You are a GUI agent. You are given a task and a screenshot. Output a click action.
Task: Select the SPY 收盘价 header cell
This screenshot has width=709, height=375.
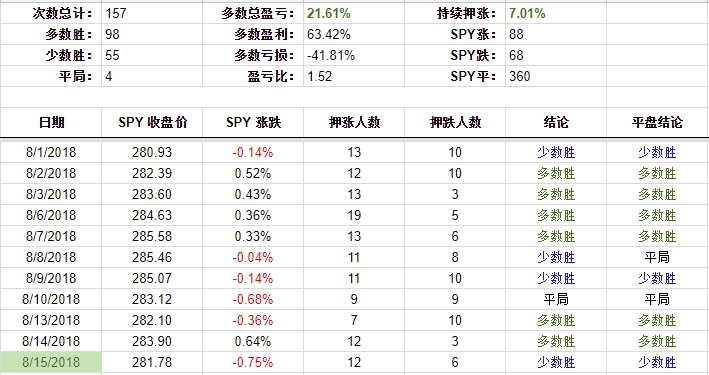click(x=152, y=122)
